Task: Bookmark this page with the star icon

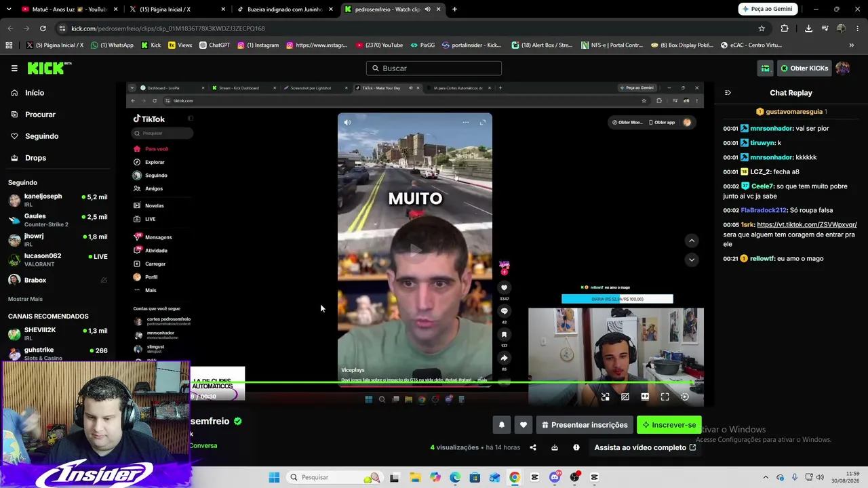Action: [762, 28]
